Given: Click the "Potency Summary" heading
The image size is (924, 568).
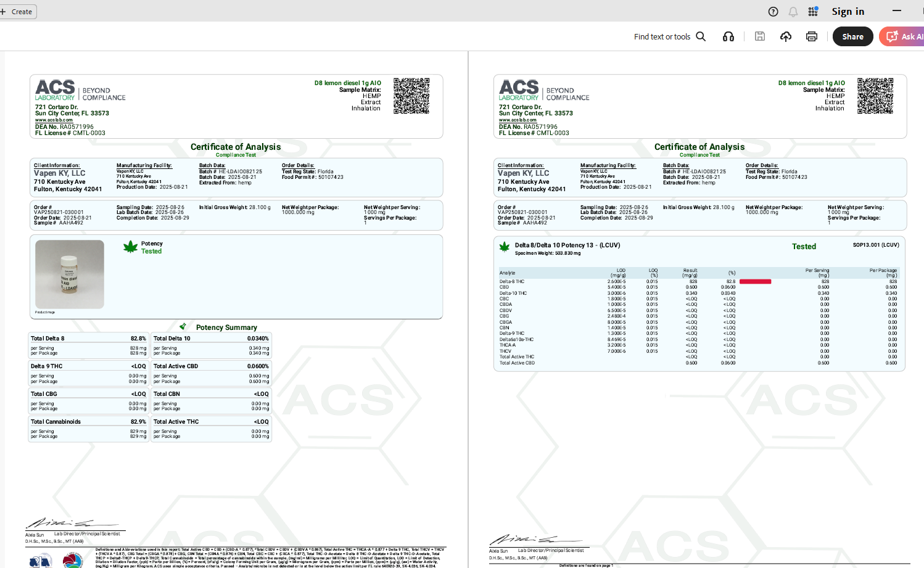Looking at the screenshot, I should (226, 327).
